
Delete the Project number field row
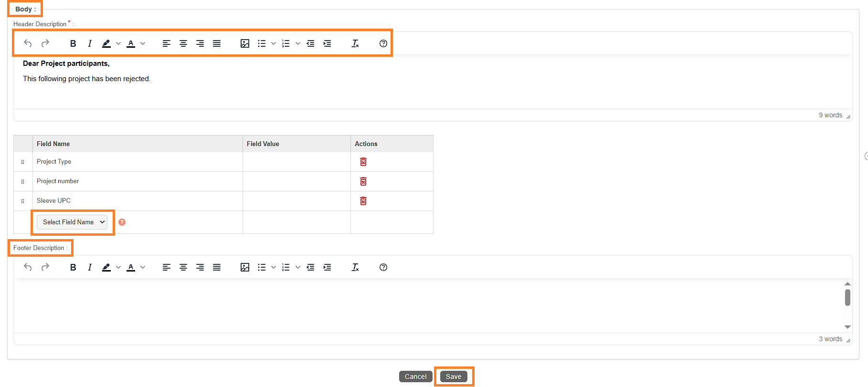pos(363,181)
